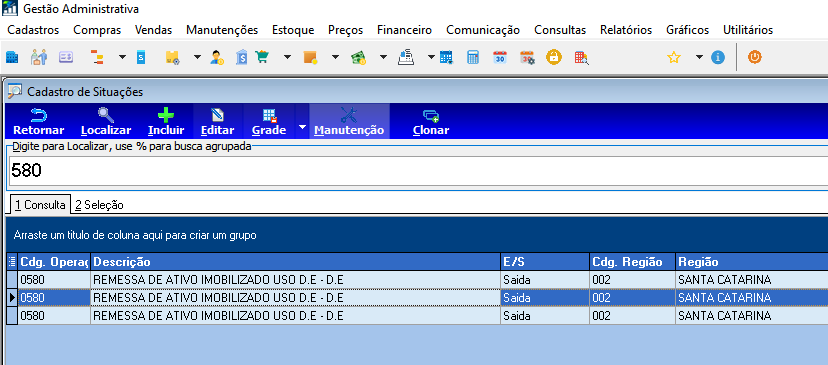
Task: Click the orange hierarchy tree icon
Action: [96, 57]
